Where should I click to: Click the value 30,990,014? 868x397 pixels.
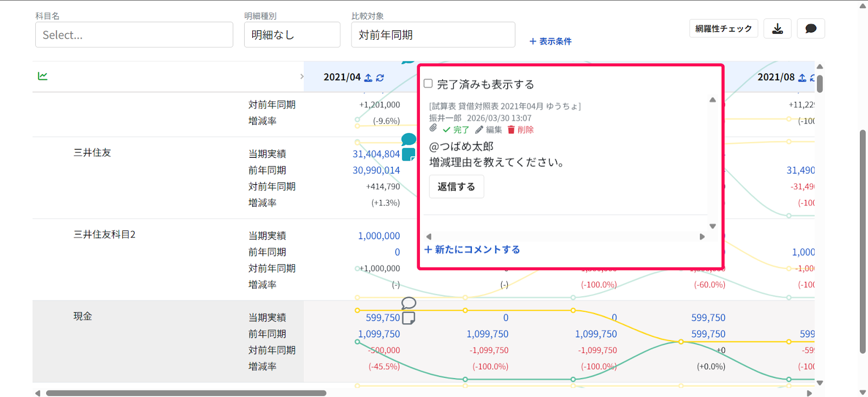376,170
